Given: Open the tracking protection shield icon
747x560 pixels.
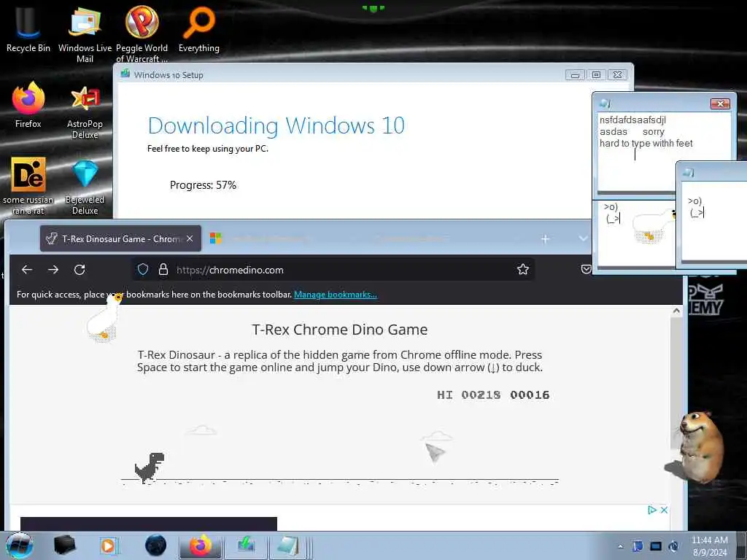Looking at the screenshot, I should click(x=143, y=270).
